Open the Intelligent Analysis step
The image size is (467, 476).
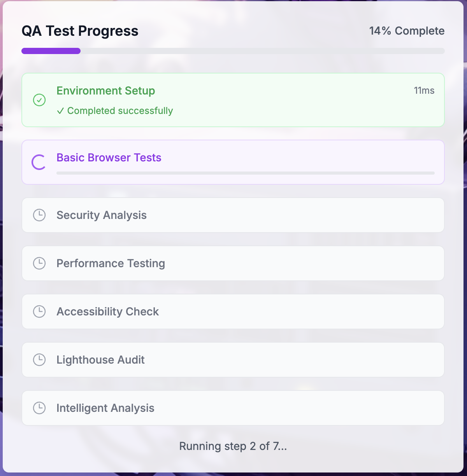(x=105, y=408)
